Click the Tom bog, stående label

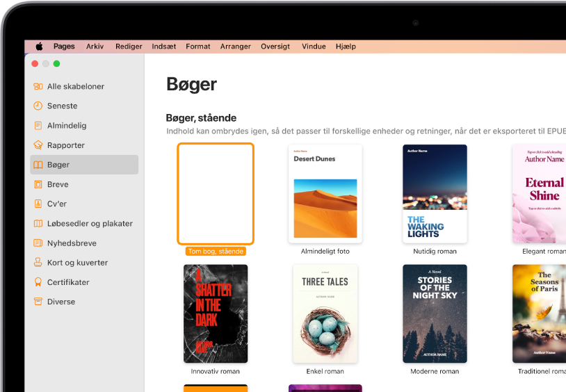click(x=216, y=251)
